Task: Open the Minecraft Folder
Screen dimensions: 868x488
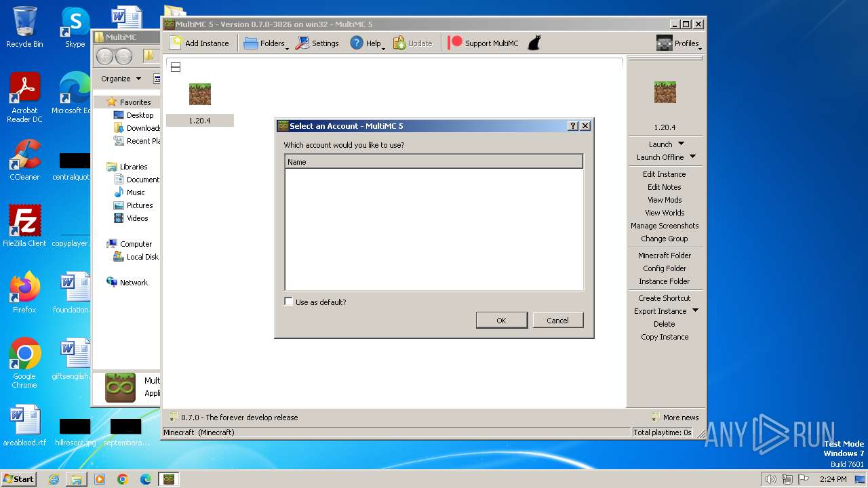Action: [665, 256]
